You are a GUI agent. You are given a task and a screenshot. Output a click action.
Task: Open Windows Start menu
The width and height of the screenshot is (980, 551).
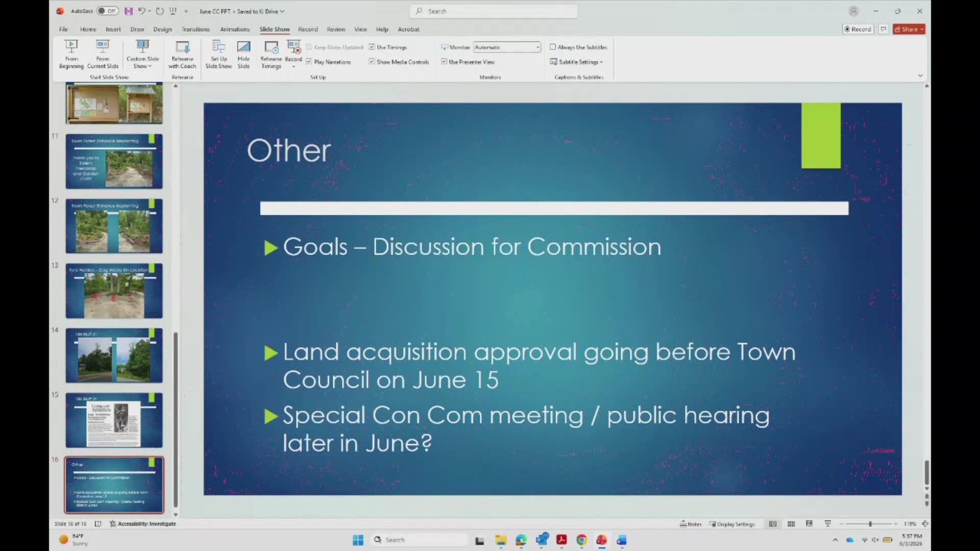point(358,540)
